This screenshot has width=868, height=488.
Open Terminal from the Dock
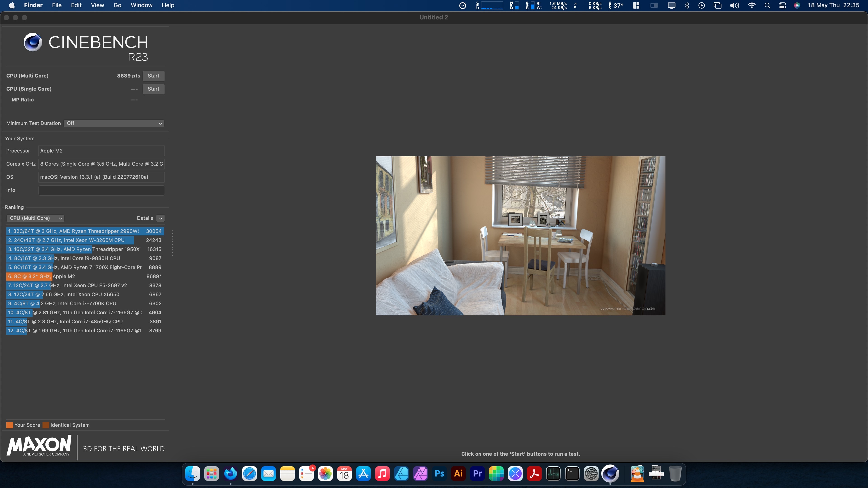coord(572,474)
